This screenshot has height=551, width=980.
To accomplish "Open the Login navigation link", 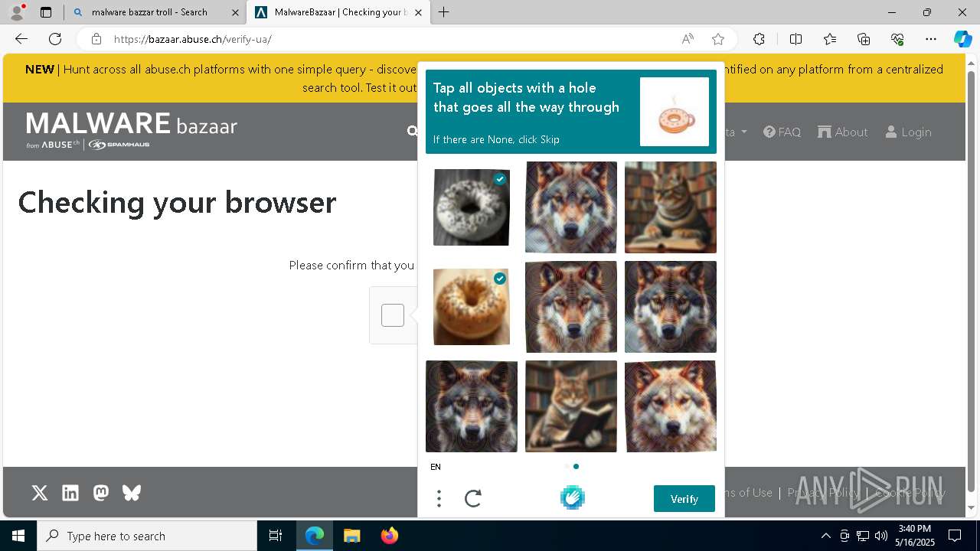I will pos(908,132).
